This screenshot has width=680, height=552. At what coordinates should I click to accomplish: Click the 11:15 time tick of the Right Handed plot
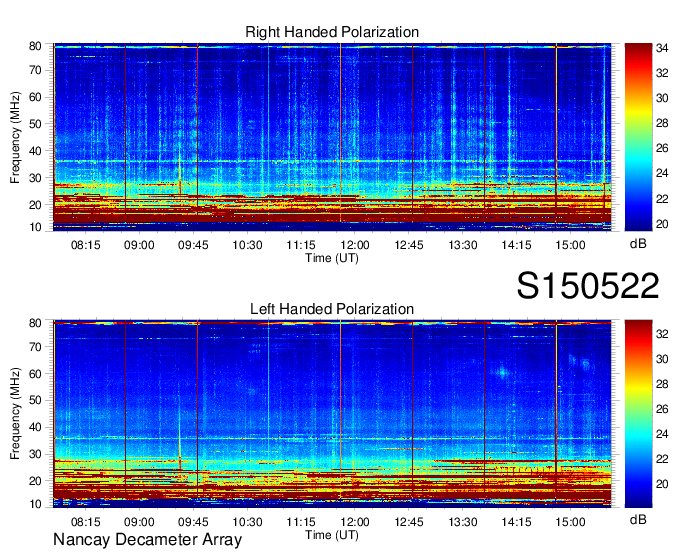[301, 245]
